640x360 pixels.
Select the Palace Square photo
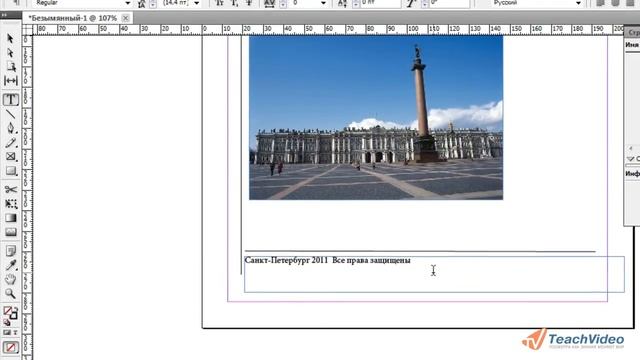click(376, 118)
